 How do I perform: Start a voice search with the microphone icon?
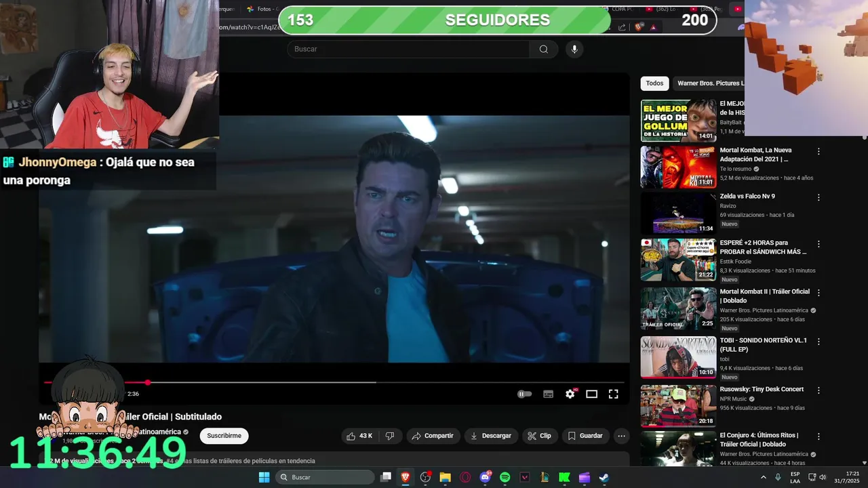[574, 49]
